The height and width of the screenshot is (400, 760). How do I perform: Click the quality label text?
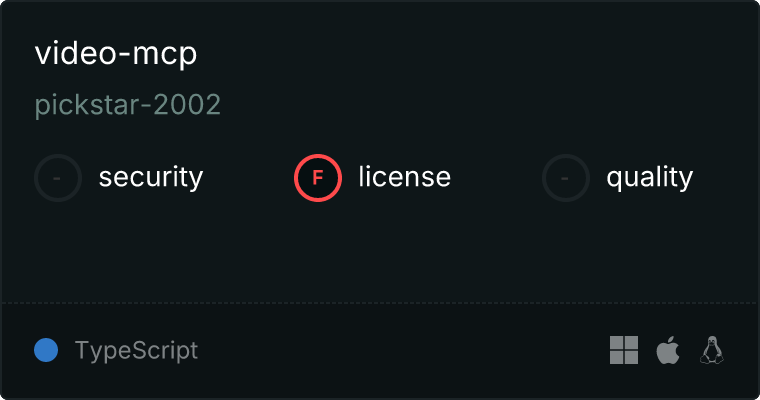pyautogui.click(x=649, y=177)
